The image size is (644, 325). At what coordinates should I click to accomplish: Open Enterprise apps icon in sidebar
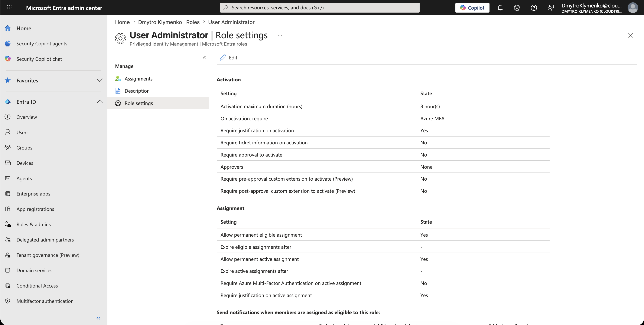click(8, 194)
